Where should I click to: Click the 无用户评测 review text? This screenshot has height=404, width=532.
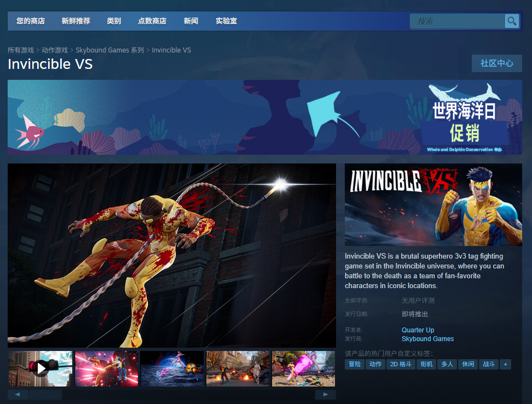pyautogui.click(x=418, y=301)
